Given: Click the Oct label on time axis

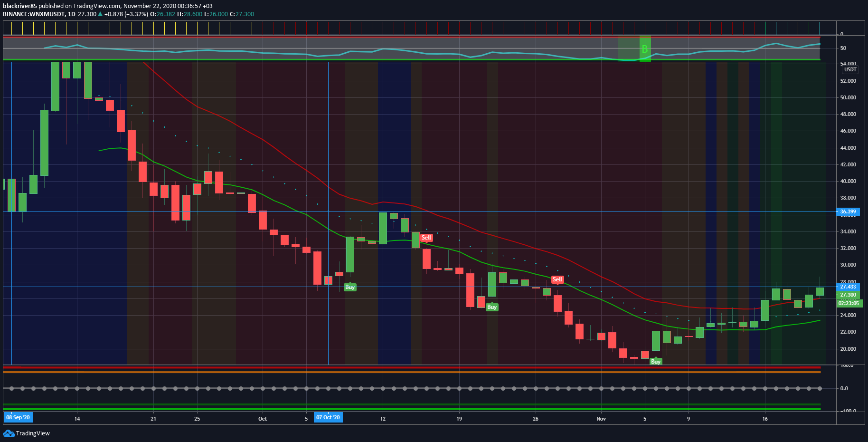Looking at the screenshot, I should coord(263,419).
